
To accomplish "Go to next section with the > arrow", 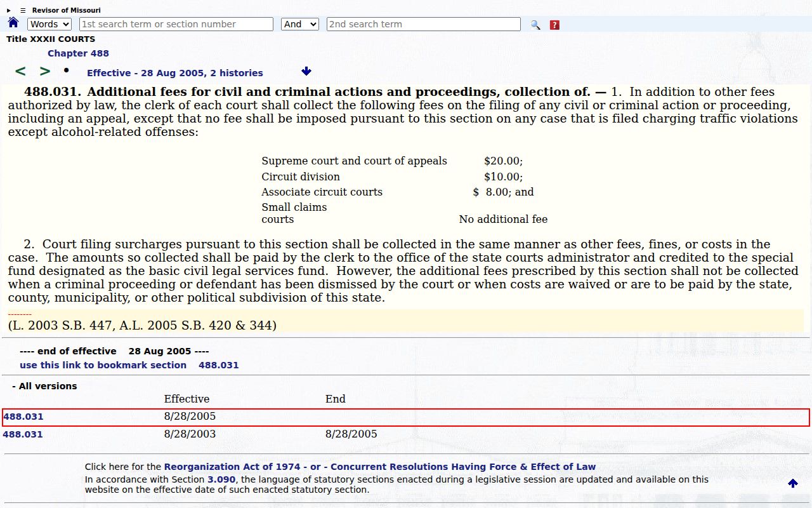I will click(45, 72).
